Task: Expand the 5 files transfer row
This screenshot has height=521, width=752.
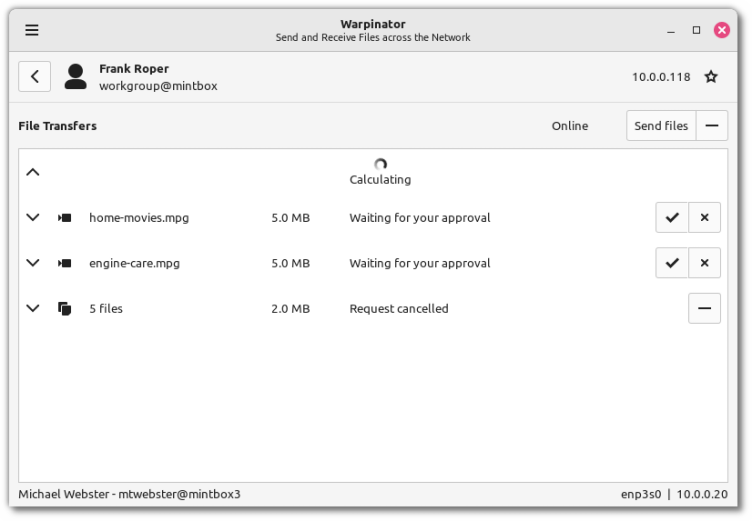Action: [33, 308]
